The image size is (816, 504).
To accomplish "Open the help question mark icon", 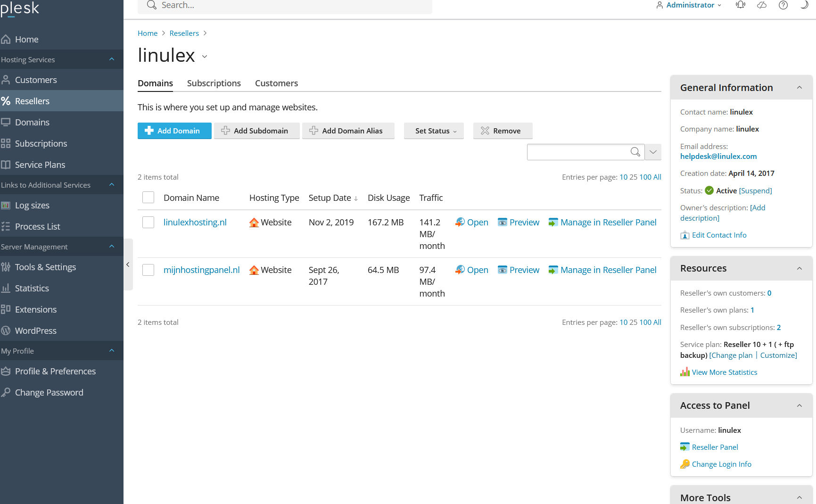I will pyautogui.click(x=783, y=5).
